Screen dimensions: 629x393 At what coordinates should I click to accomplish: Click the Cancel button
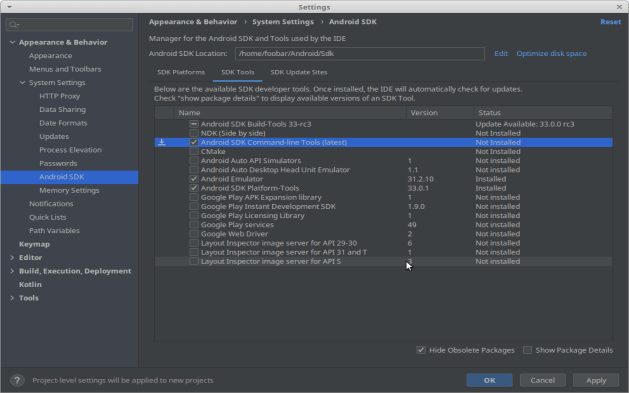click(543, 380)
